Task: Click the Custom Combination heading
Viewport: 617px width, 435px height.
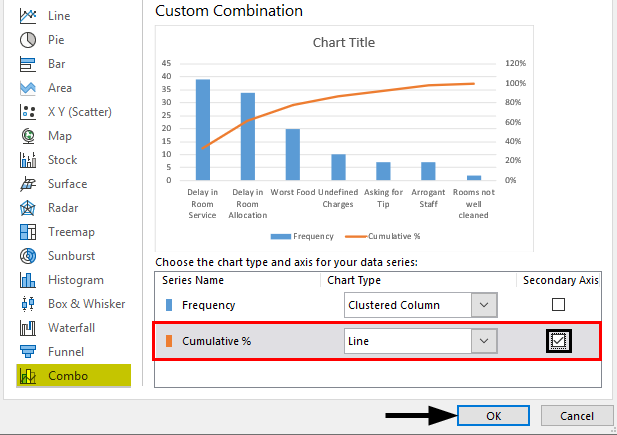Action: (229, 11)
